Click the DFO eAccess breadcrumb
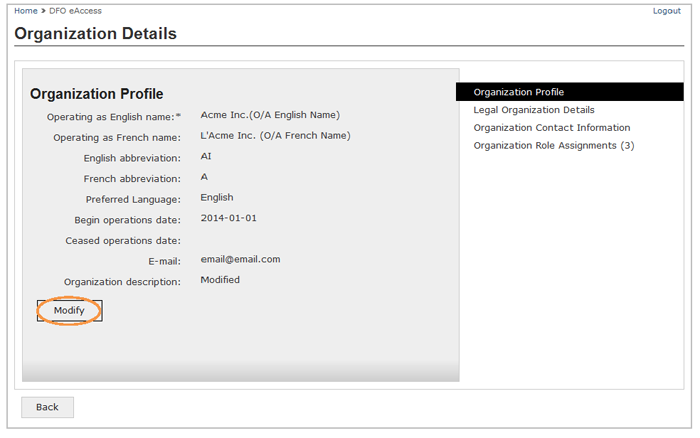The width and height of the screenshot is (700, 438). (75, 11)
